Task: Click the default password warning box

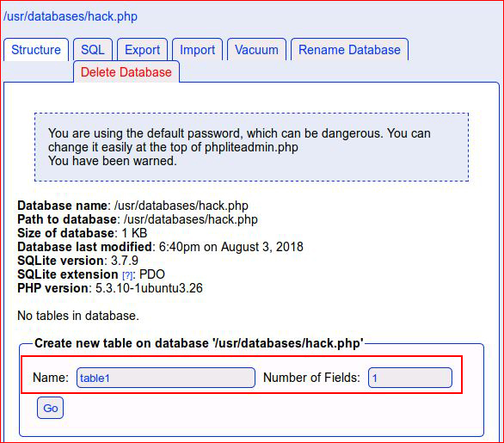Action: click(x=251, y=147)
